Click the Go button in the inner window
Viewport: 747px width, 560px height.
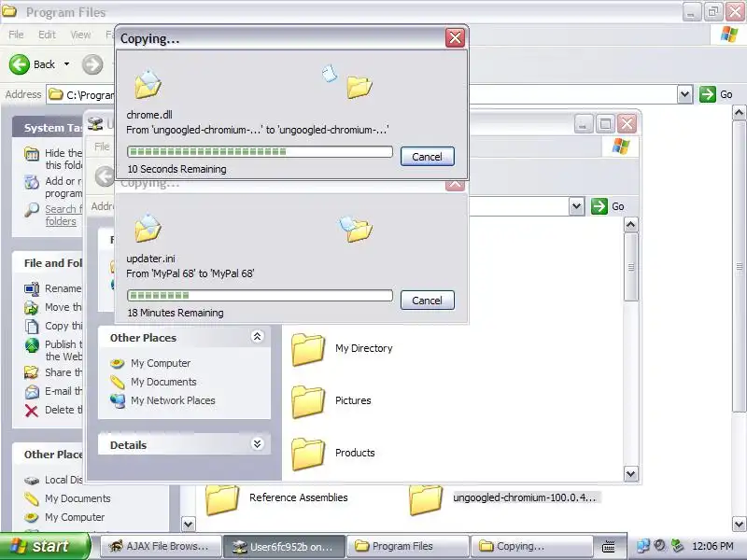(608, 206)
